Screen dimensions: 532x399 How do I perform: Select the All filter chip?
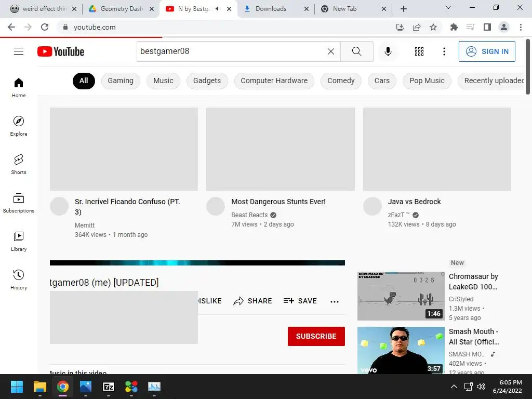[x=84, y=81]
